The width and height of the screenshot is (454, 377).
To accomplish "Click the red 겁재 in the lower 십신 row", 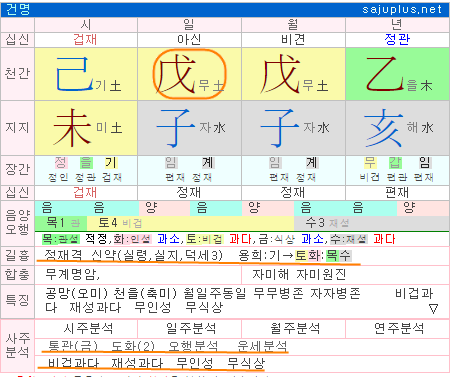I will 85,192.
